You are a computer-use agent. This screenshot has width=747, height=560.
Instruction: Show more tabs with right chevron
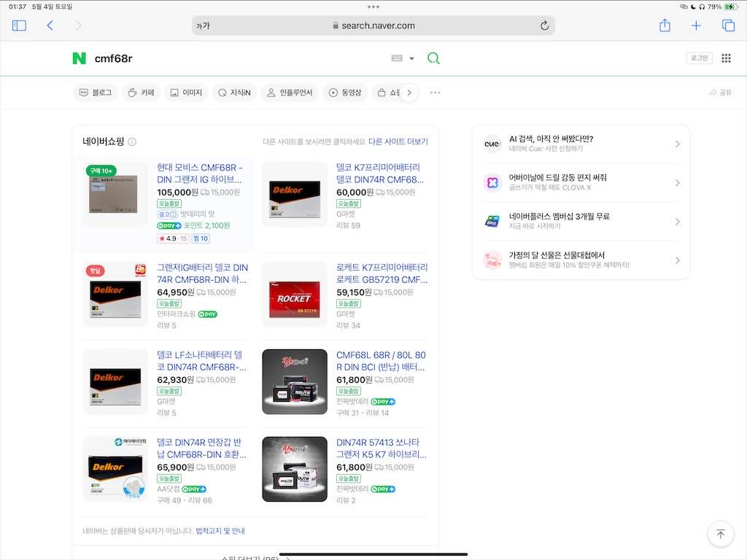click(409, 93)
